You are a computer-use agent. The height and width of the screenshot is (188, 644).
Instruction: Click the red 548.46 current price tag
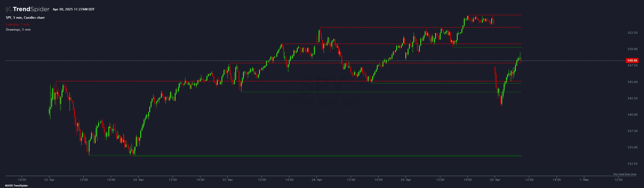click(x=632, y=61)
